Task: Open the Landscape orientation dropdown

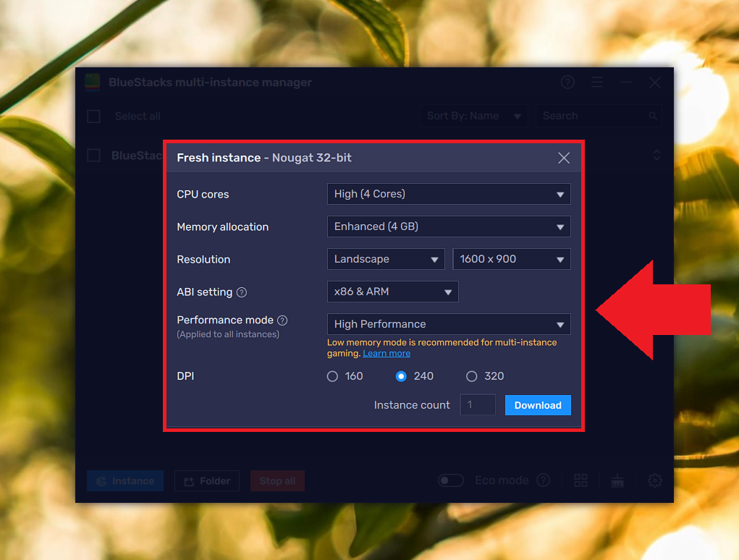Action: (386, 259)
